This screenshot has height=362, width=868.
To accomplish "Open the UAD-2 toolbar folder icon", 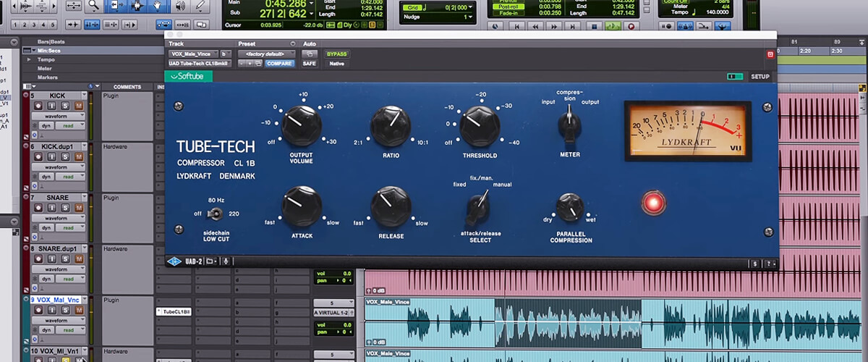I will click(210, 261).
